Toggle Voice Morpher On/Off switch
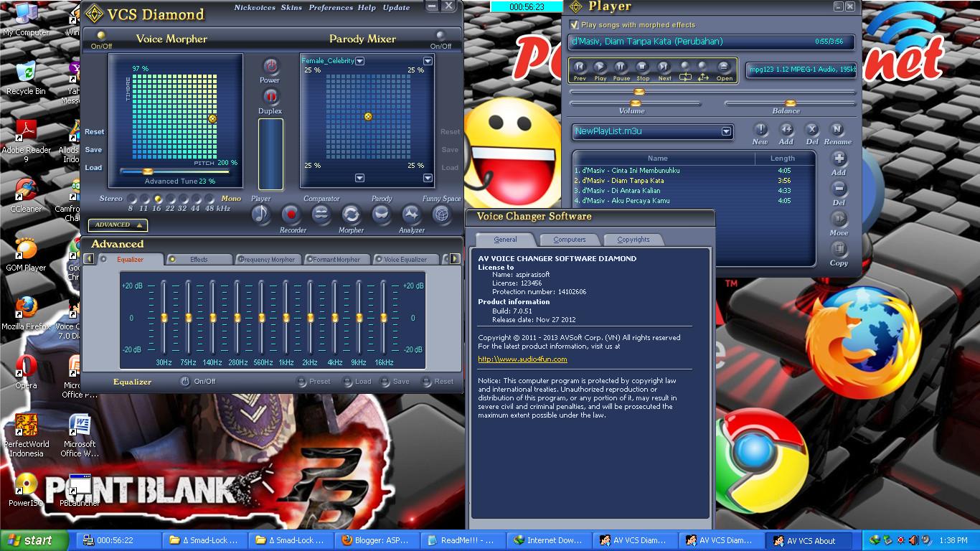Image resolution: width=980 pixels, height=551 pixels. point(101,34)
